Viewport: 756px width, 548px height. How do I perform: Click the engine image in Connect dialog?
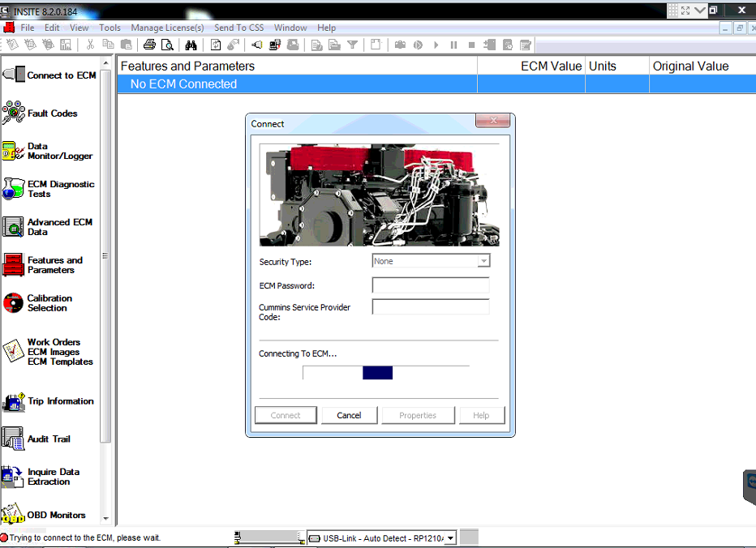(380, 195)
